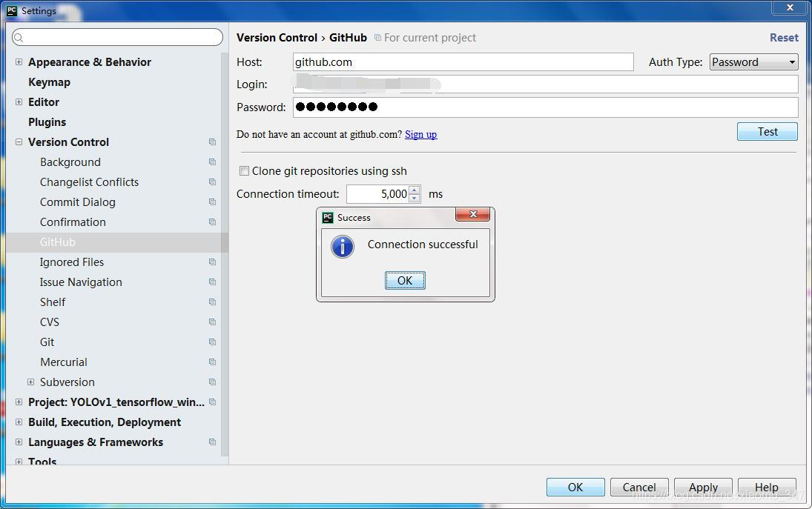
Task: Click the Connection timeout value field
Action: click(x=378, y=194)
